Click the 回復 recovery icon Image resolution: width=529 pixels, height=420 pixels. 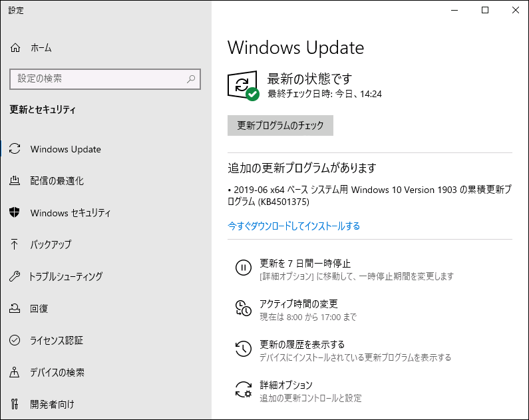pos(15,308)
